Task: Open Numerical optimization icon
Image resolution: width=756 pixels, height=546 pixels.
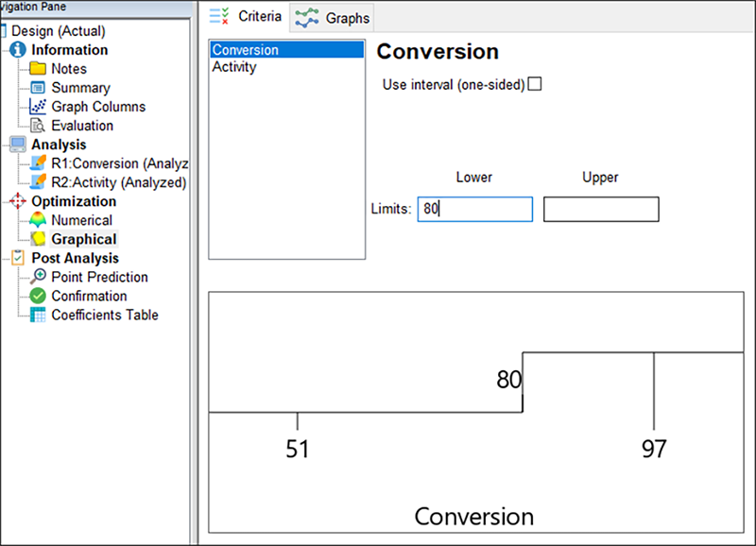Action: pos(38,220)
